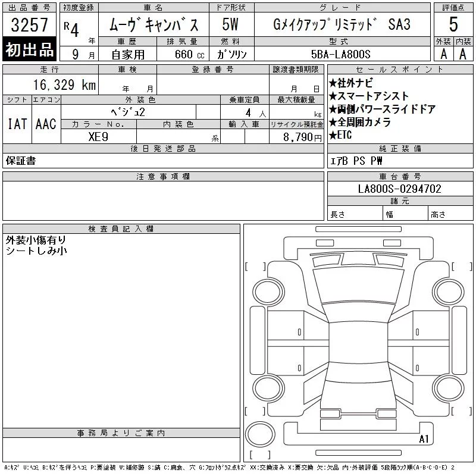Click air conditioner code AAC

pyautogui.click(x=46, y=124)
